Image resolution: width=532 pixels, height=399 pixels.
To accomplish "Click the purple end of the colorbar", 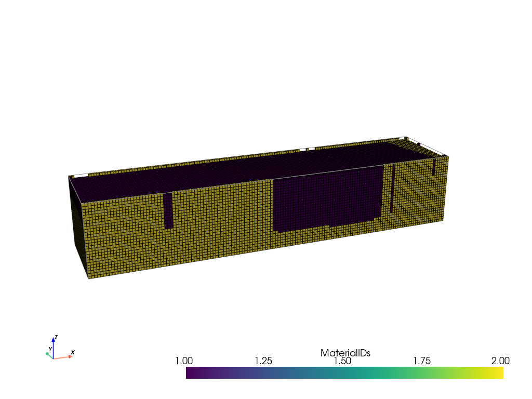I will (189, 373).
